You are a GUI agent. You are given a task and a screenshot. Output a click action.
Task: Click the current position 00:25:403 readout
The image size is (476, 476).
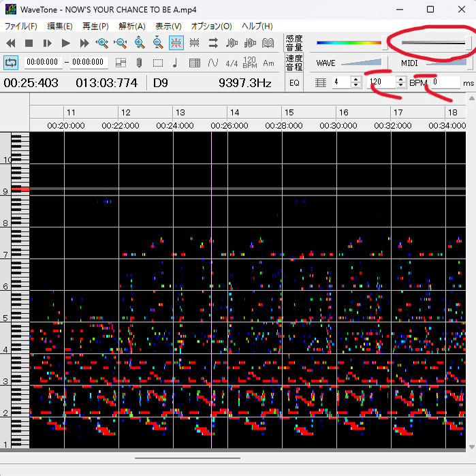(31, 83)
